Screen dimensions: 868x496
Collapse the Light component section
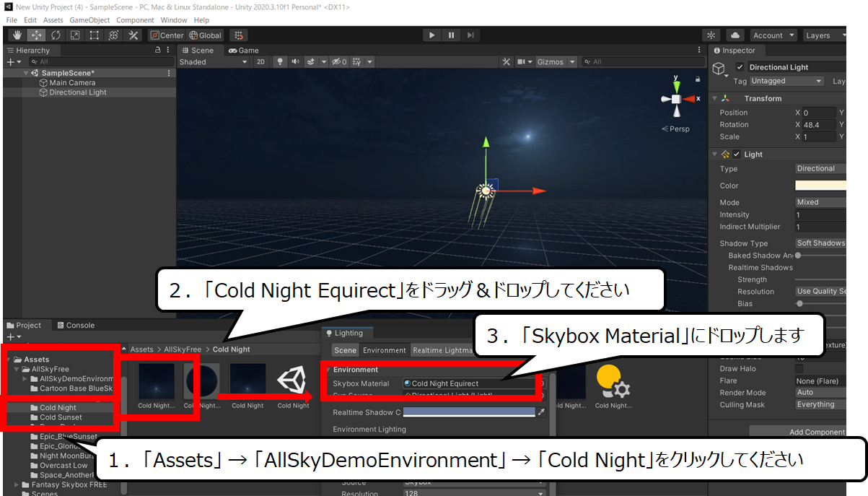(714, 155)
